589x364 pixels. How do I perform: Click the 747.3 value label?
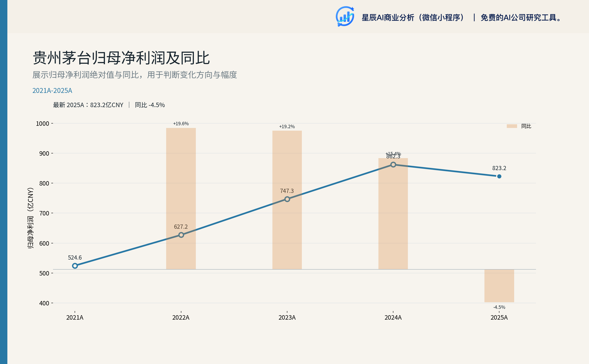(287, 191)
